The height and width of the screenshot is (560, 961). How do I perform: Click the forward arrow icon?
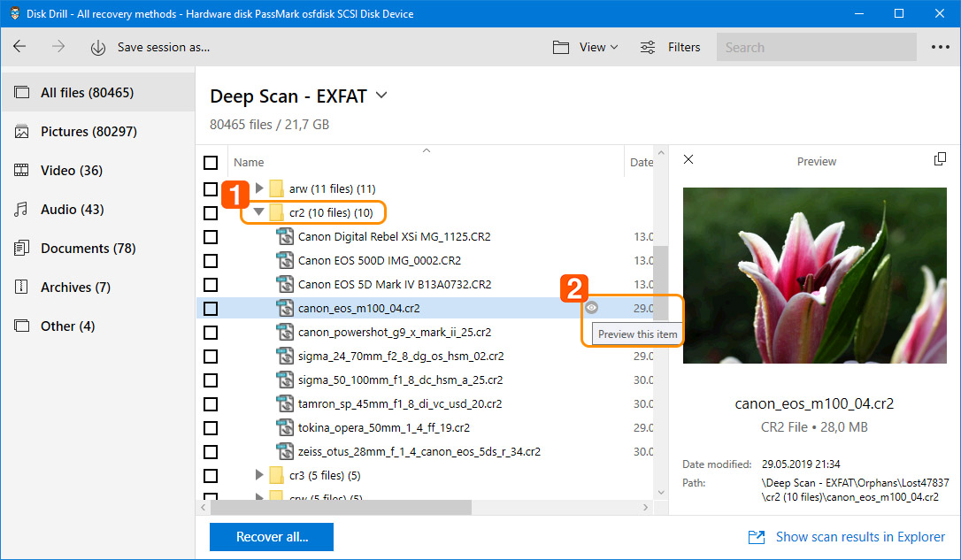pos(58,47)
